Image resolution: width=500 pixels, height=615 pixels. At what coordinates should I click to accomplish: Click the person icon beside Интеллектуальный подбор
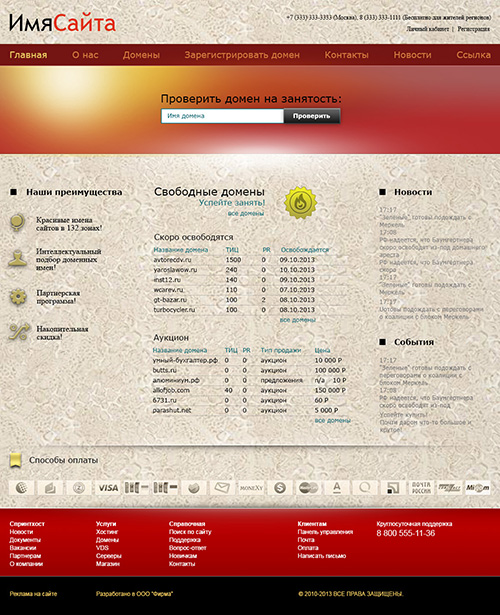click(18, 258)
